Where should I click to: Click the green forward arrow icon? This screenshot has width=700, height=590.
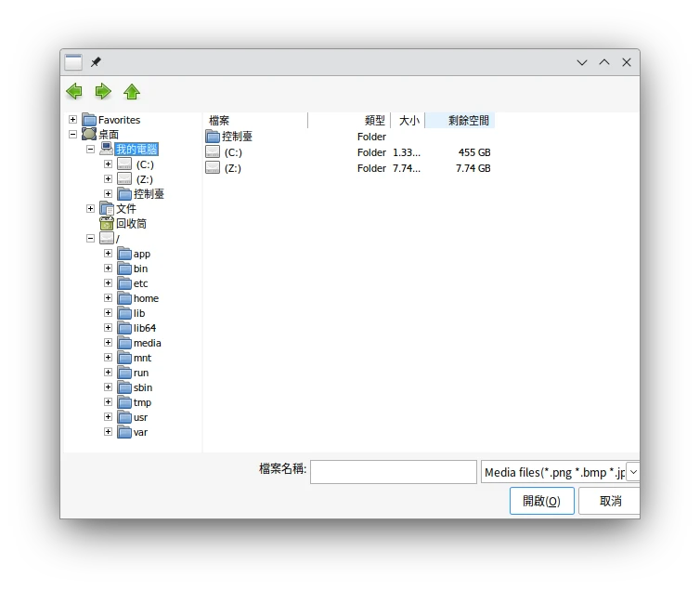click(103, 91)
